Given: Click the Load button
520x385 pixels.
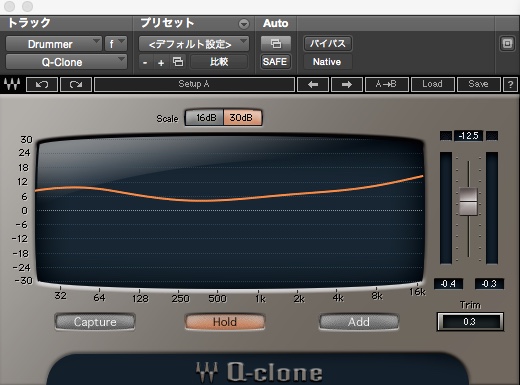Looking at the screenshot, I should point(433,84).
